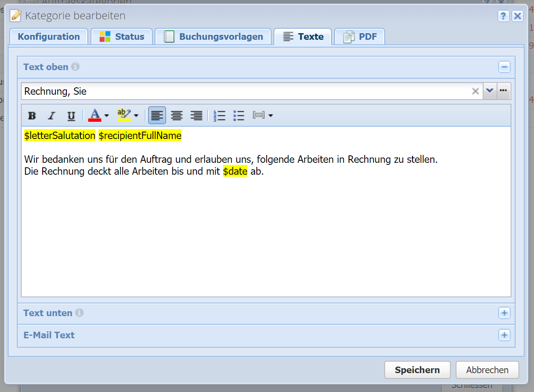
Task: Clear the Rechnung, Sie template field
Action: [x=475, y=91]
